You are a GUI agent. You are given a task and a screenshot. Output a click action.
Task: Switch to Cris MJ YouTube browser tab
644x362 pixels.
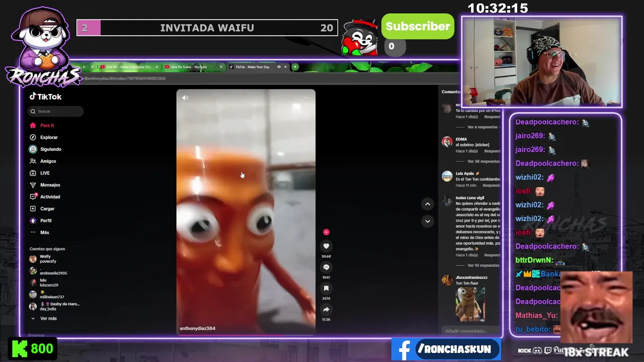pyautogui.click(x=128, y=67)
